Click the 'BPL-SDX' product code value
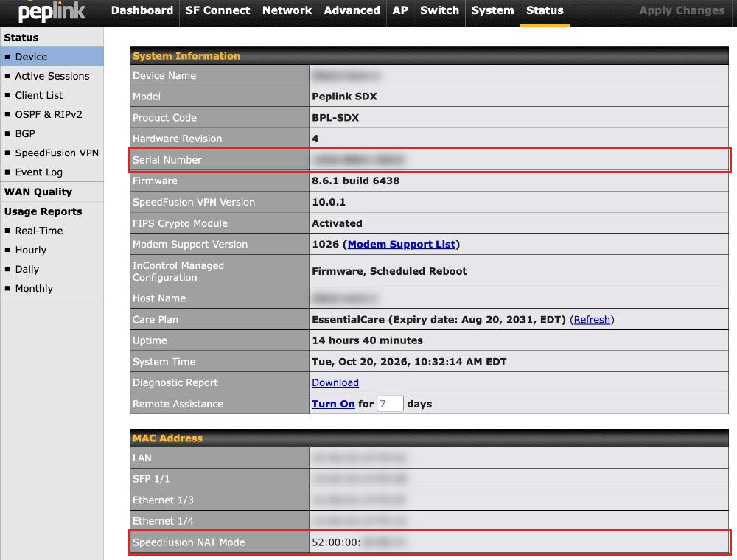737x560 pixels. 335,117
